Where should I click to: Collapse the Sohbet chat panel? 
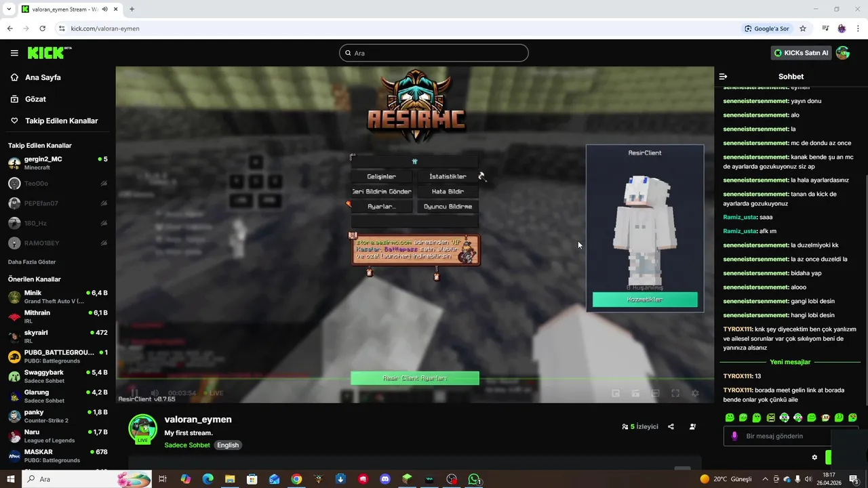723,77
